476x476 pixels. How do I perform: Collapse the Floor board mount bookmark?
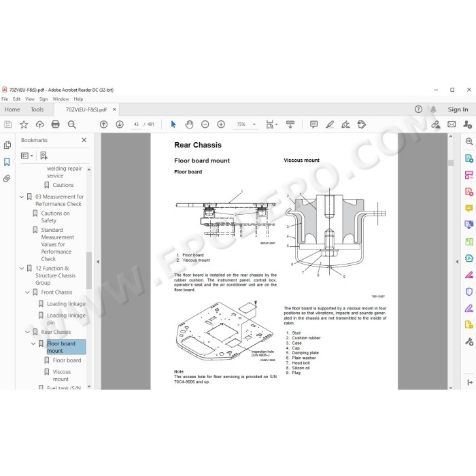[x=33, y=343]
